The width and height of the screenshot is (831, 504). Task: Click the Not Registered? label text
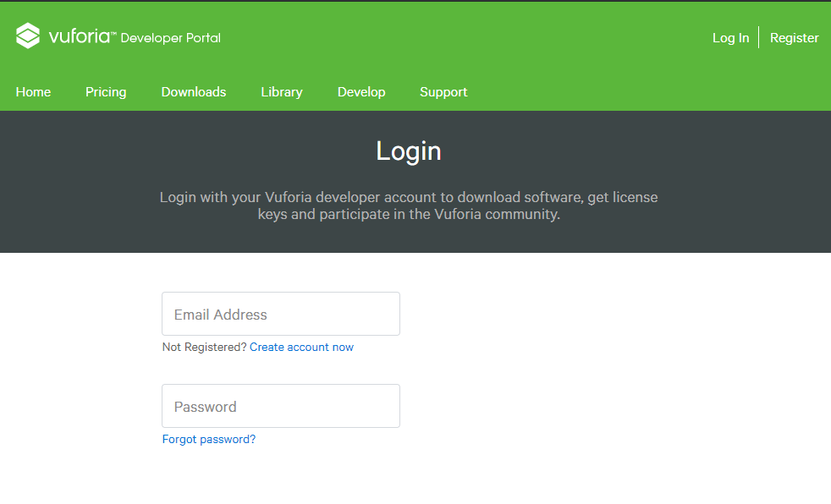click(204, 348)
